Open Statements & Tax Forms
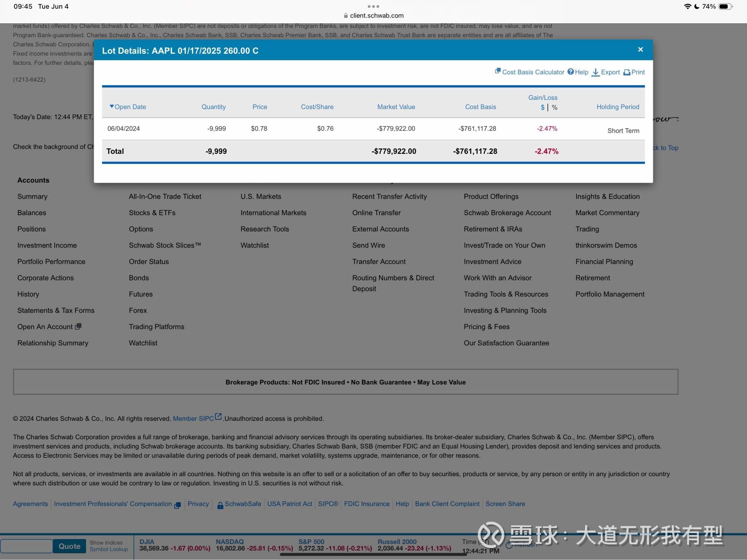 coord(56,310)
